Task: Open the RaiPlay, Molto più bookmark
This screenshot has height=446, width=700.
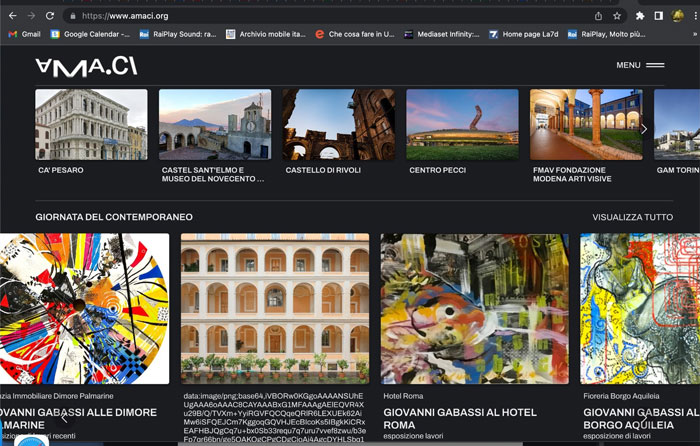Action: [x=607, y=34]
